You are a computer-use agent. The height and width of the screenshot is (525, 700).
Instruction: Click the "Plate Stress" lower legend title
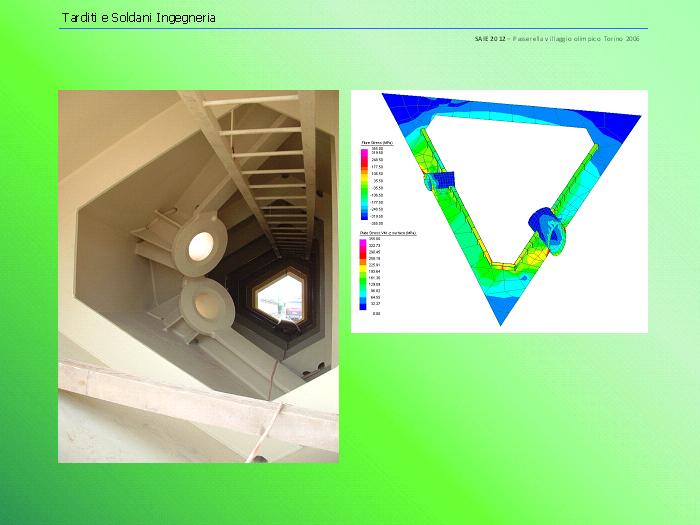380,232
